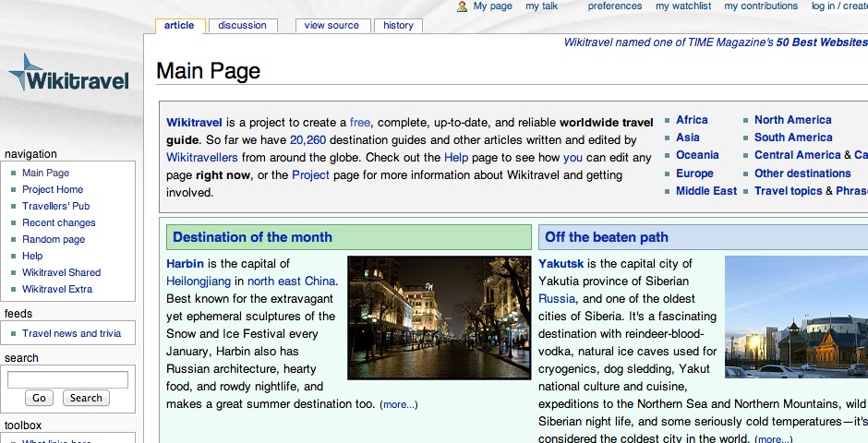Open the Help link in intro paragraph
This screenshot has height=443, width=868.
(x=456, y=158)
